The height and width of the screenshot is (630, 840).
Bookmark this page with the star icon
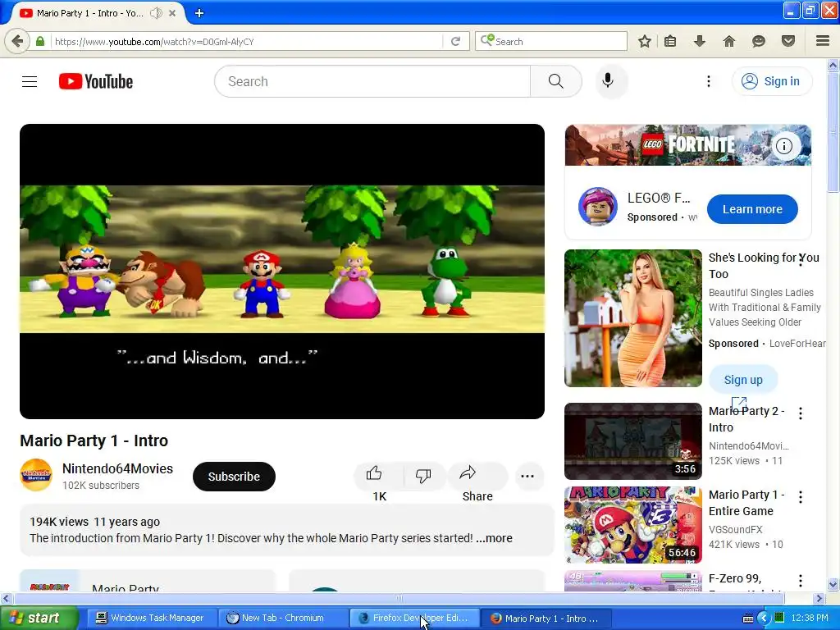click(x=645, y=41)
